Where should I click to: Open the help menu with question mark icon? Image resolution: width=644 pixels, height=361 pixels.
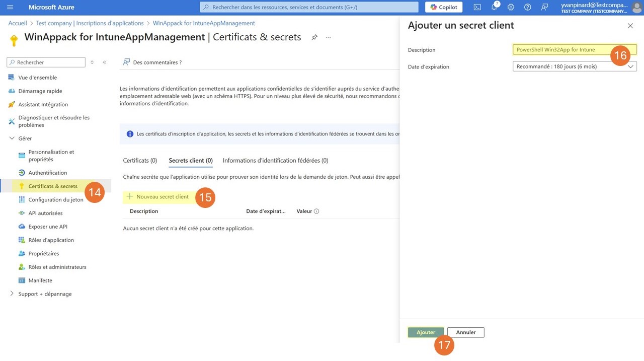coord(527,7)
